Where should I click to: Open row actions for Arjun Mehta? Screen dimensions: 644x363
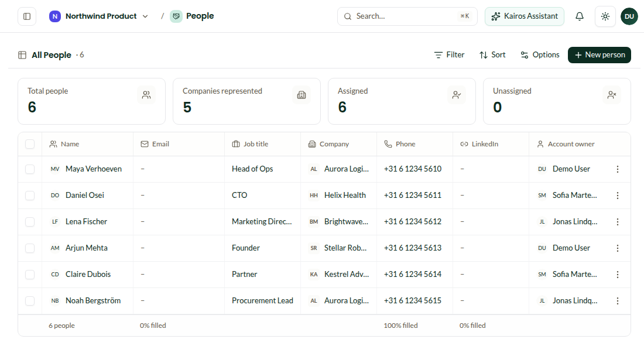(617, 248)
